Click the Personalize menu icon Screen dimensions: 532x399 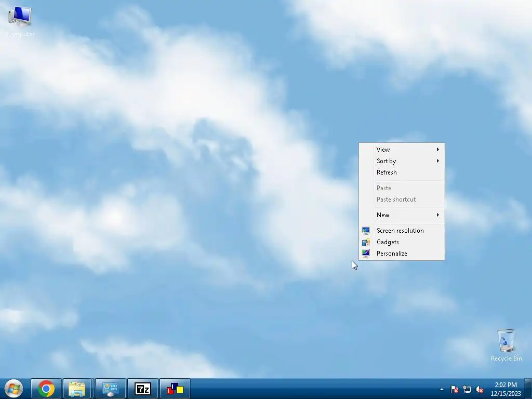(x=366, y=254)
